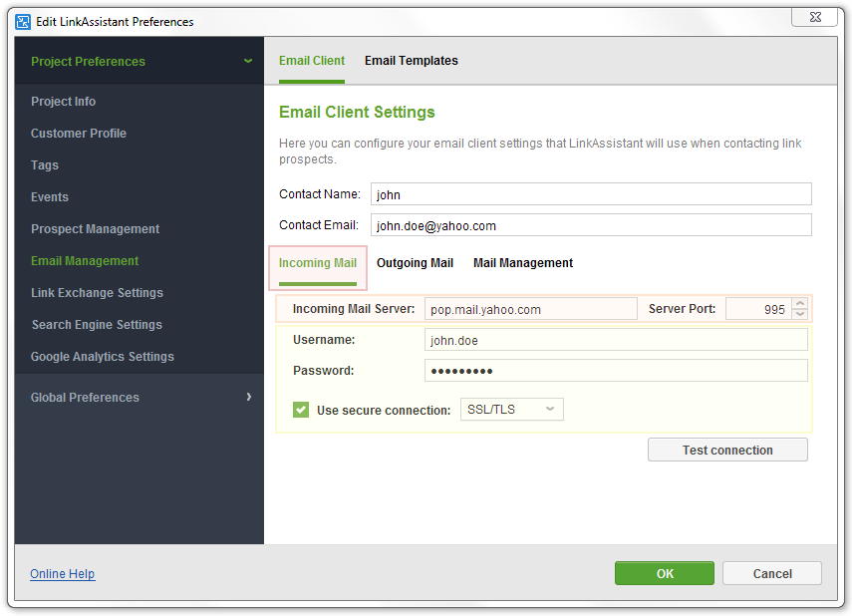852x616 pixels.
Task: Open Link Exchange Settings
Action: [x=97, y=293]
